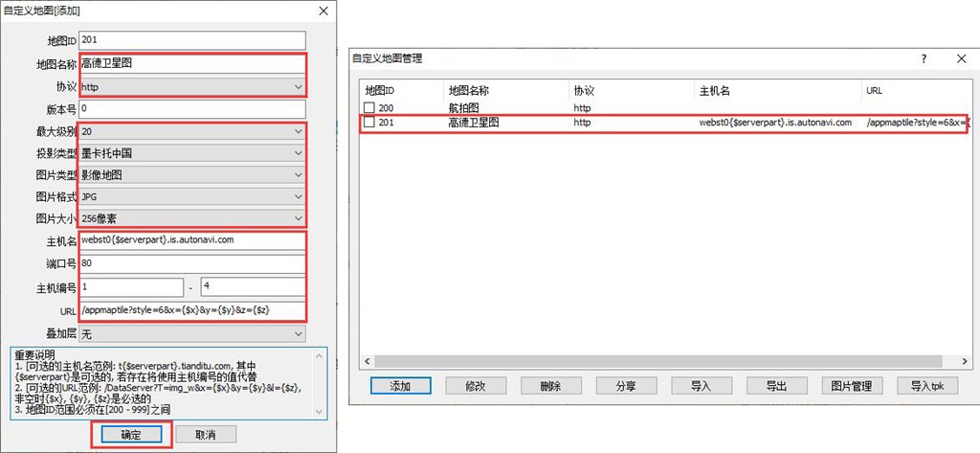Click the URL field with /appmaptile path
Viewport: 980px width, 453px height.
(x=191, y=311)
